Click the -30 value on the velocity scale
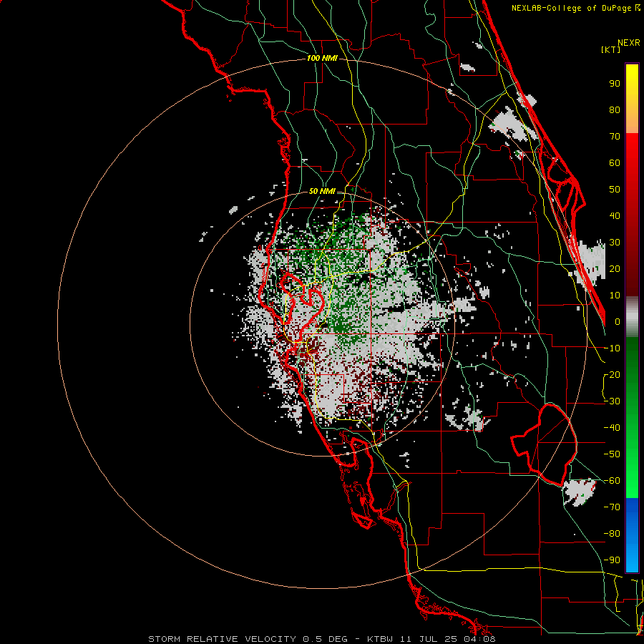The width and height of the screenshot is (644, 644). point(612,401)
